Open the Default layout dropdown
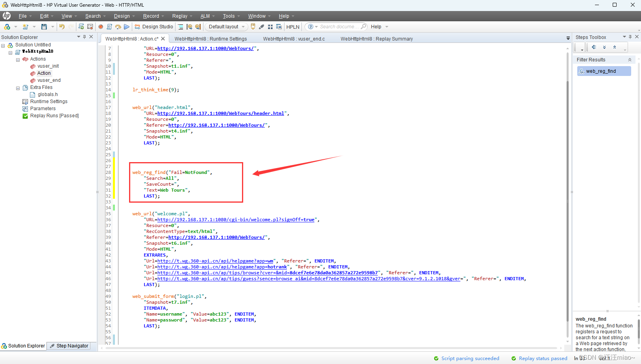The width and height of the screenshot is (641, 364). click(x=226, y=27)
